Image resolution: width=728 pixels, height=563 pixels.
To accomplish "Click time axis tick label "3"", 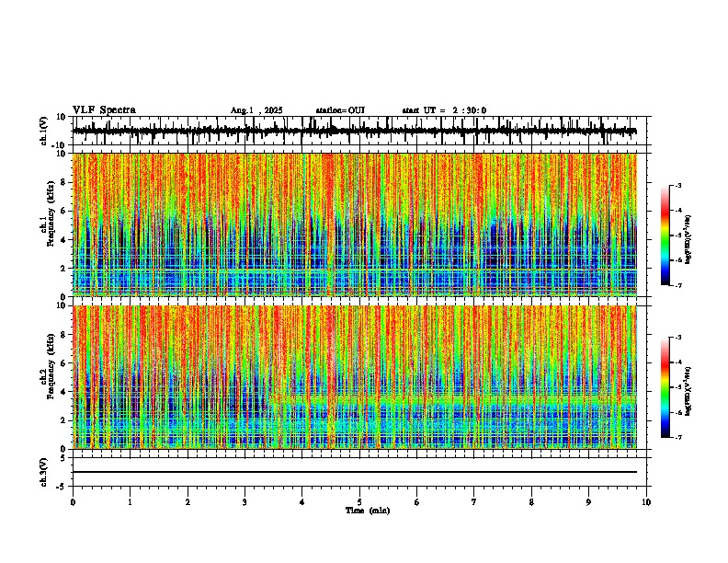I will coord(245,502).
